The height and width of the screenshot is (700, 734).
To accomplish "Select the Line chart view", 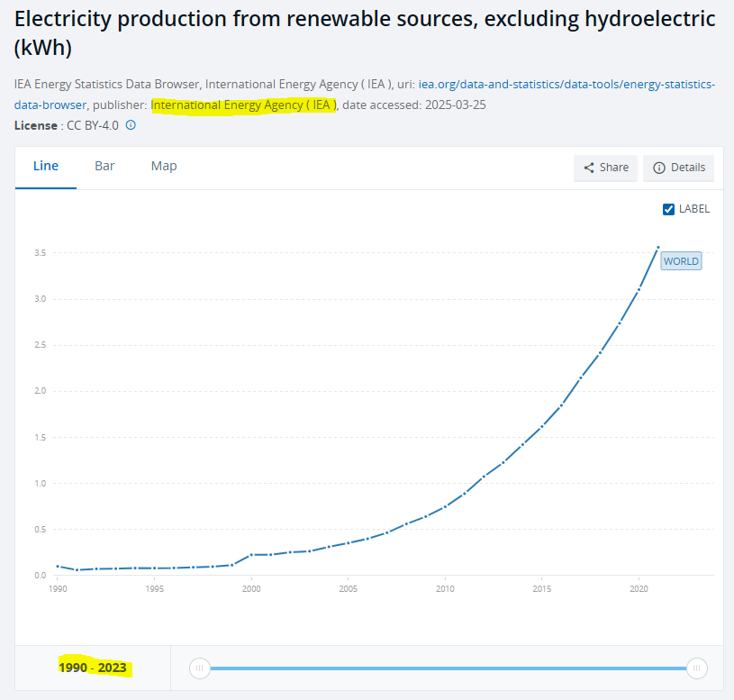I will coord(45,166).
